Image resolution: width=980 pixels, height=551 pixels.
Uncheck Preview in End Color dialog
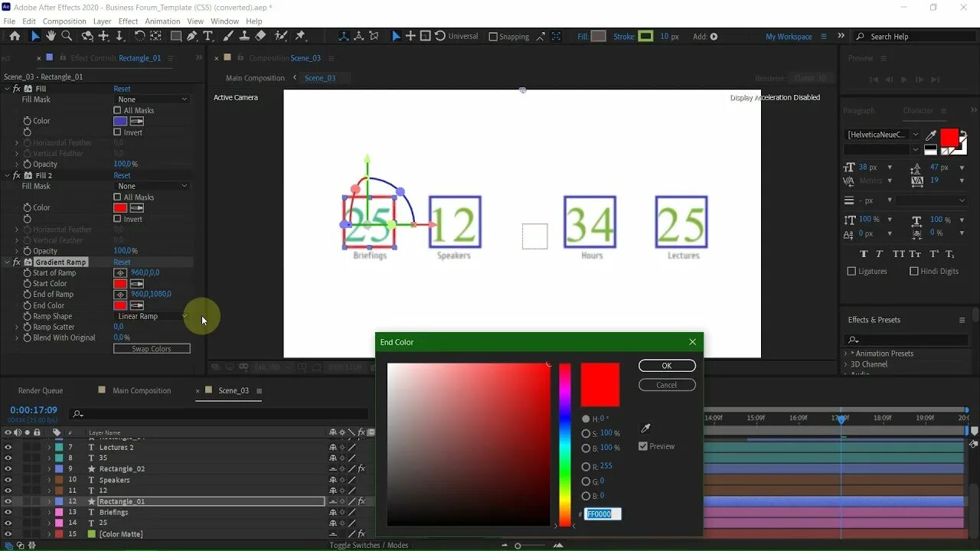642,446
